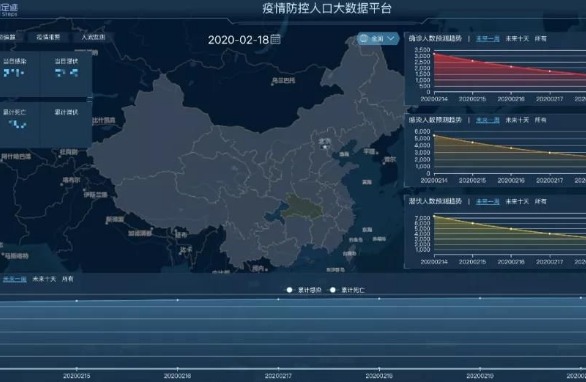
Task: Click 20200216 data point on 感染人数 chart
Action: (x=511, y=148)
